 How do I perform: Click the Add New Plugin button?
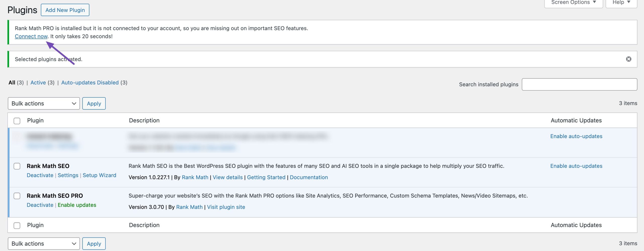tap(65, 10)
